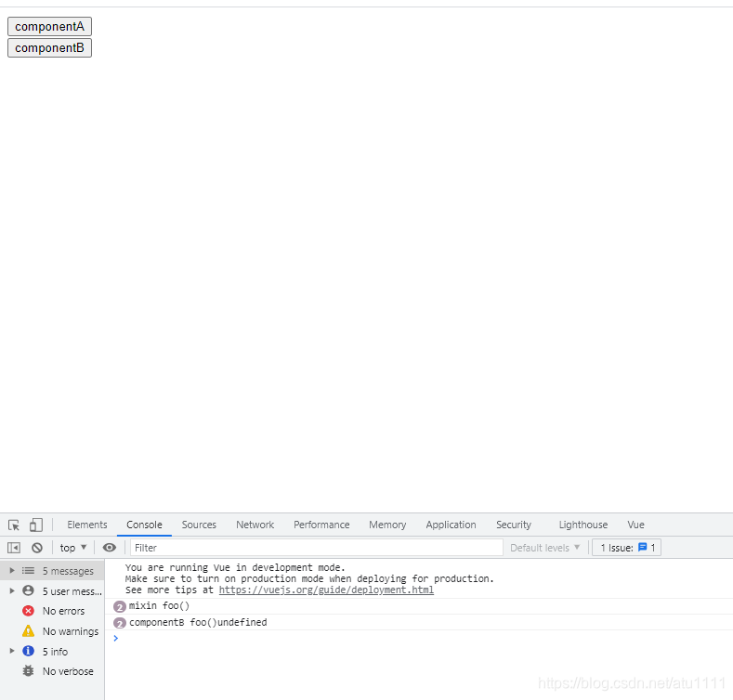Open the Application tab
Screen dimensions: 733x700
(451, 525)
